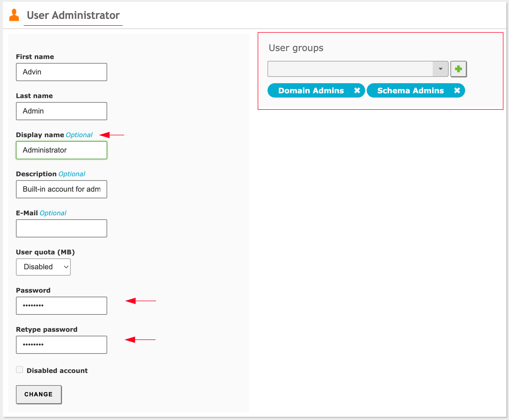Click the User Administrator page title

tap(73, 15)
